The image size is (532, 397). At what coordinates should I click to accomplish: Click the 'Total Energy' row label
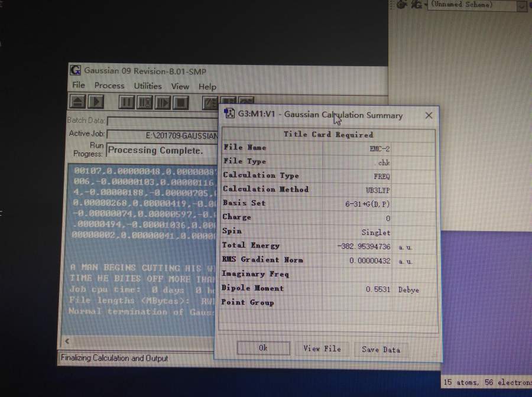click(251, 245)
